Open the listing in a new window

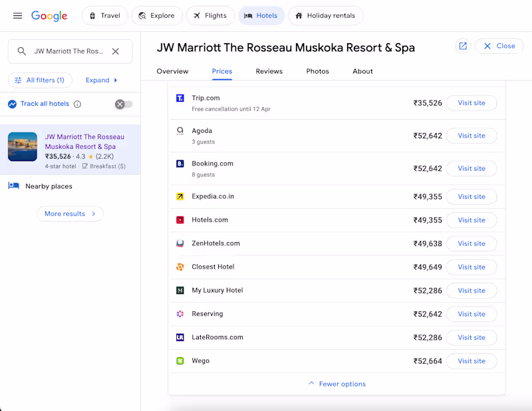(x=463, y=46)
